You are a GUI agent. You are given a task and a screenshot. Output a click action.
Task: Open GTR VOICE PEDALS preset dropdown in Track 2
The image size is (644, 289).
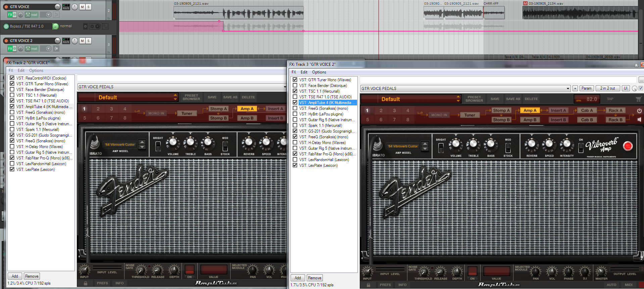(182, 87)
